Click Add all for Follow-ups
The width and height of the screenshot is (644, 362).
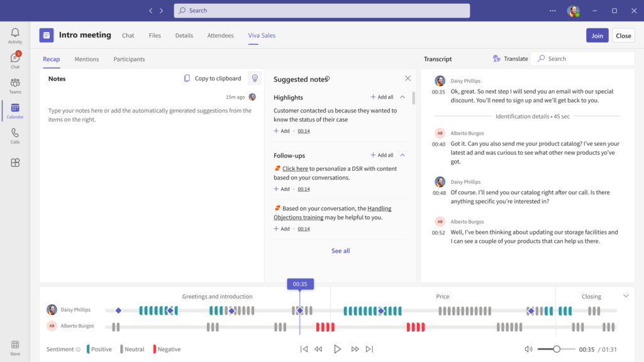click(x=382, y=155)
